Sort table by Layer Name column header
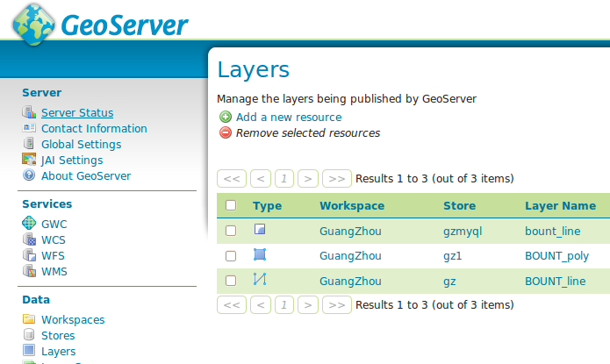 pos(560,206)
